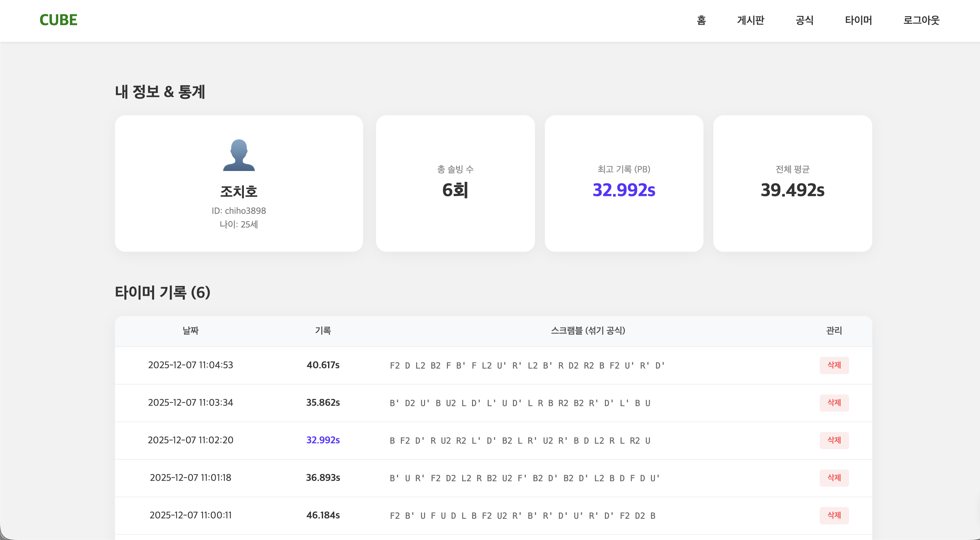Delete the 46.184s record

tap(834, 515)
